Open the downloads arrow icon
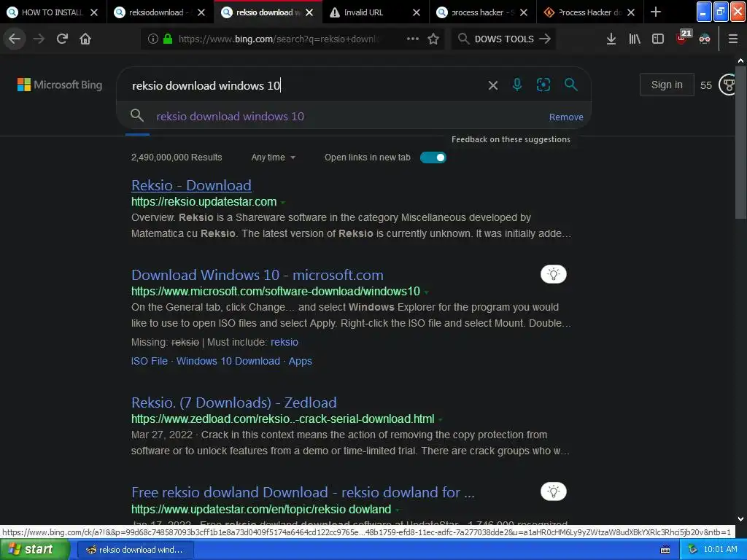 (611, 39)
